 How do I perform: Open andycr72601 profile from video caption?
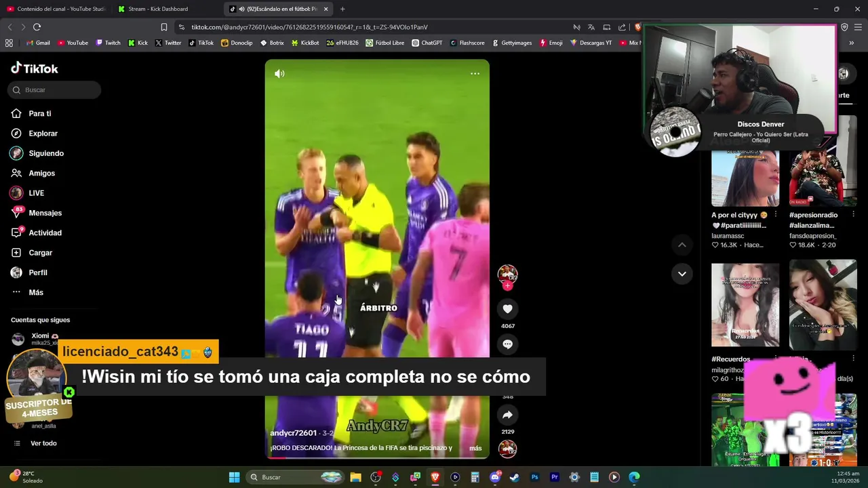[x=293, y=433]
